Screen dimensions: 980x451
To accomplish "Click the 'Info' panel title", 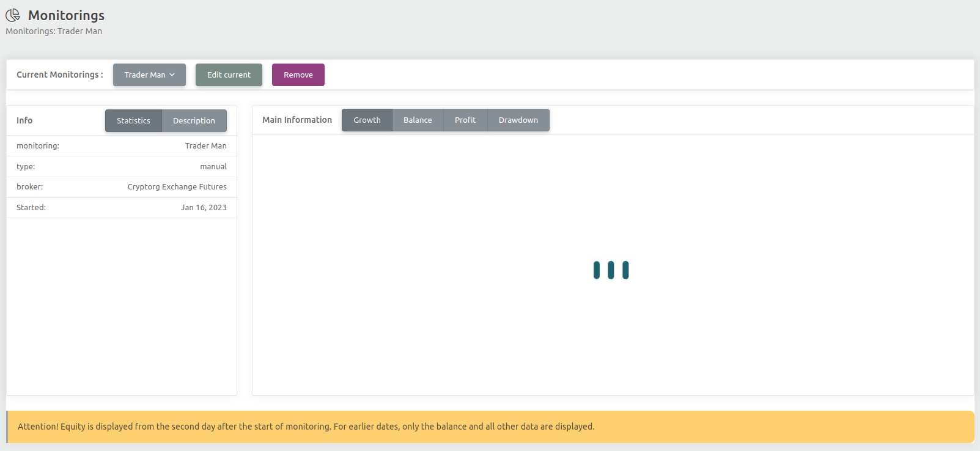I will [x=24, y=120].
